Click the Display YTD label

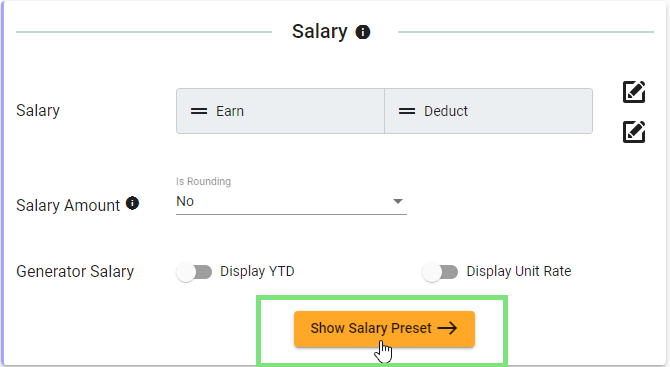click(257, 271)
